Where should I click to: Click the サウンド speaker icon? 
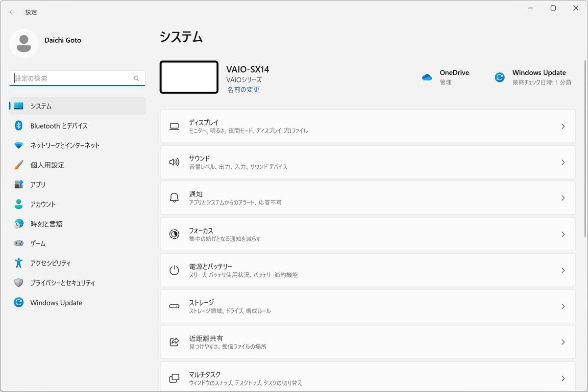pyautogui.click(x=174, y=162)
